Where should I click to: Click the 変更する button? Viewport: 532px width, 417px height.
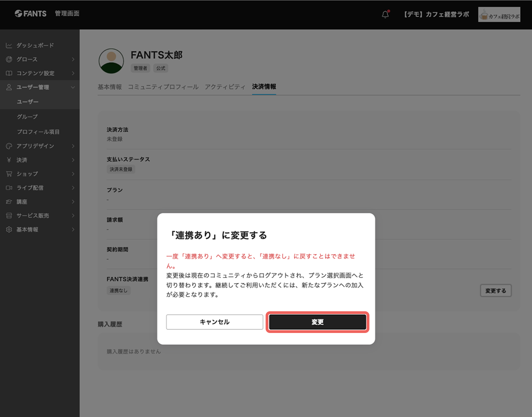coord(496,291)
